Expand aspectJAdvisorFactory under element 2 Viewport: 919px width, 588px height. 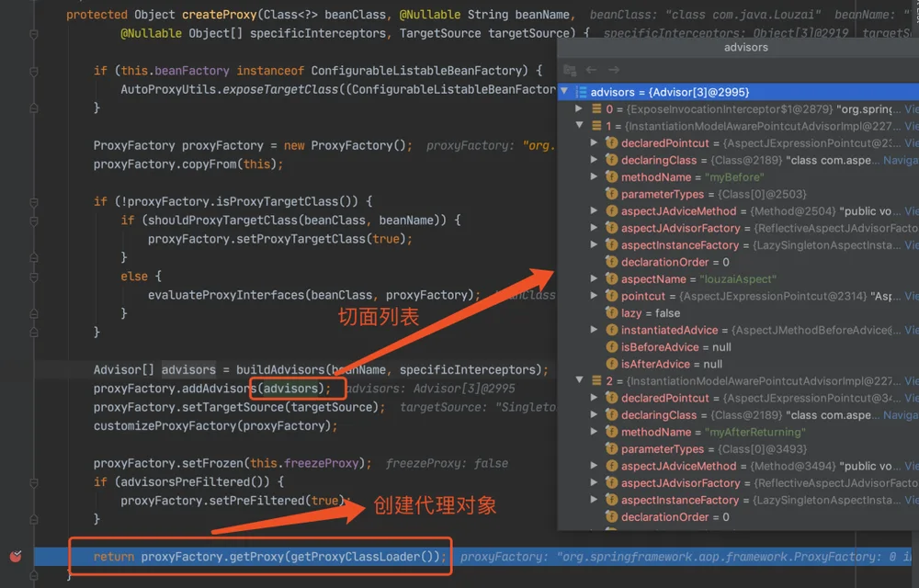pyautogui.click(x=594, y=482)
